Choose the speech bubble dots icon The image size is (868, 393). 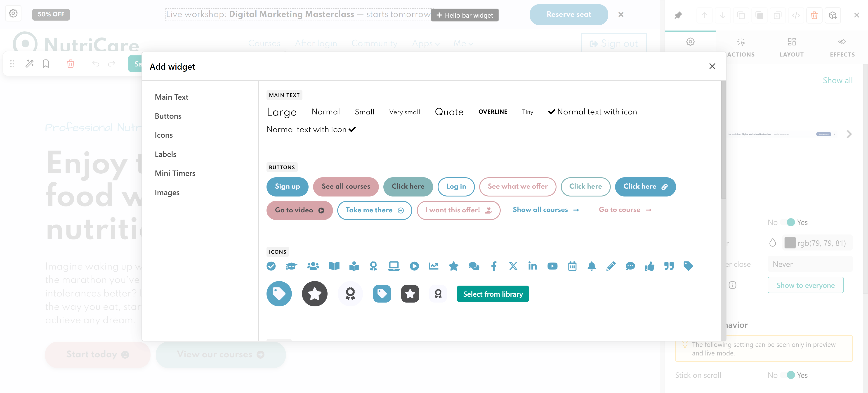click(630, 266)
